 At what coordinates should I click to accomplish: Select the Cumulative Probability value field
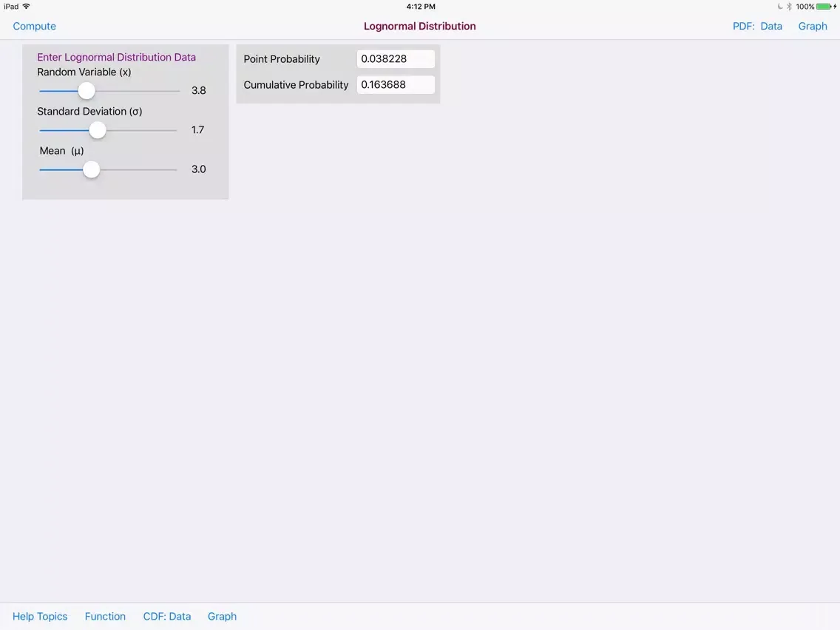(x=396, y=84)
